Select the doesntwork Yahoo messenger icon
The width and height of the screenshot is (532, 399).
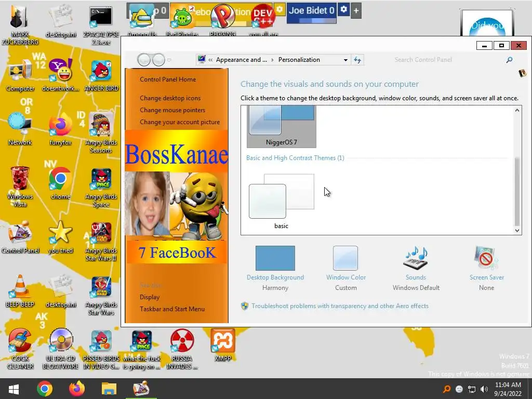pyautogui.click(x=60, y=75)
